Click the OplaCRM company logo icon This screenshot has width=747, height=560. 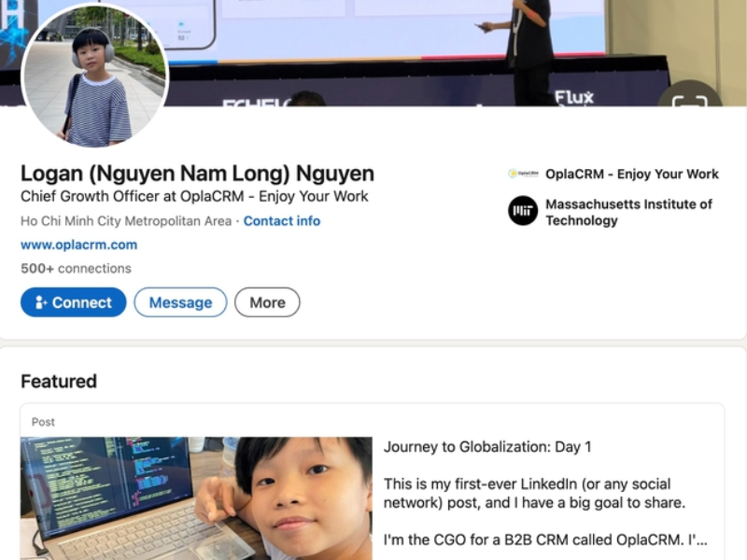[523, 174]
